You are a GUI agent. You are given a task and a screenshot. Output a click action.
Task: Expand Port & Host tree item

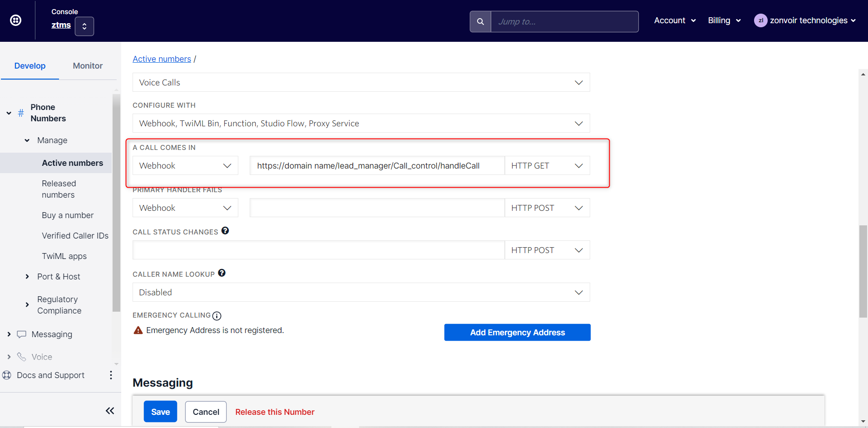pyautogui.click(x=27, y=277)
